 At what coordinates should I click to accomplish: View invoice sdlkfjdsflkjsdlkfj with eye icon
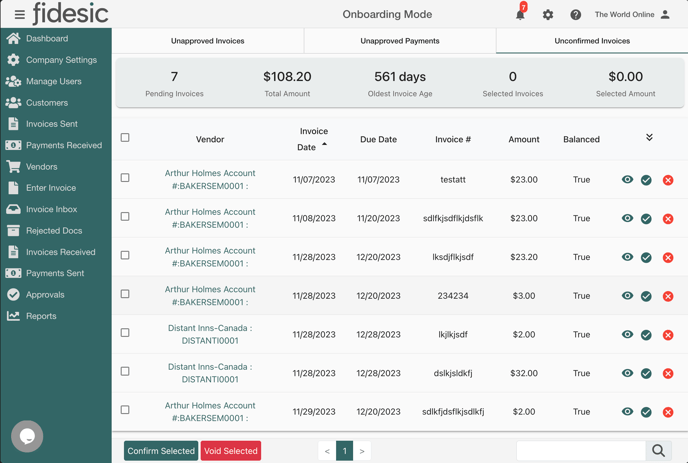pos(627,411)
